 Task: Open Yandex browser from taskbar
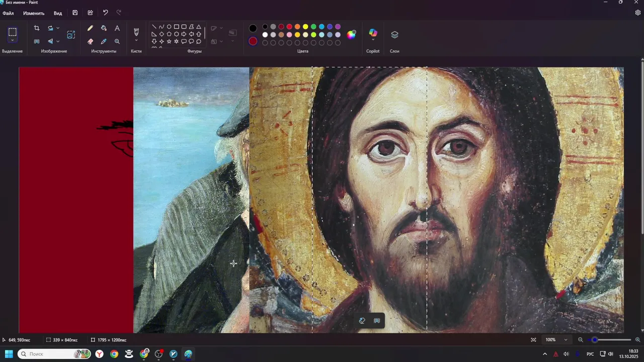[x=100, y=354]
